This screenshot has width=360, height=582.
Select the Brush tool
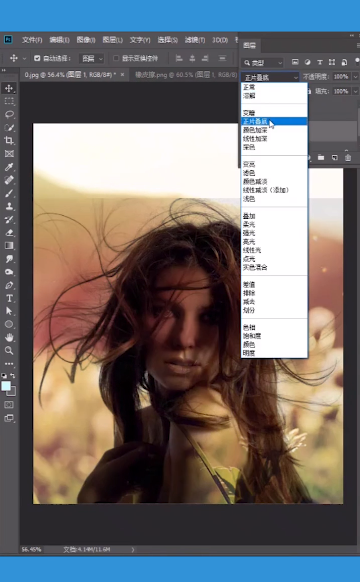(9, 193)
